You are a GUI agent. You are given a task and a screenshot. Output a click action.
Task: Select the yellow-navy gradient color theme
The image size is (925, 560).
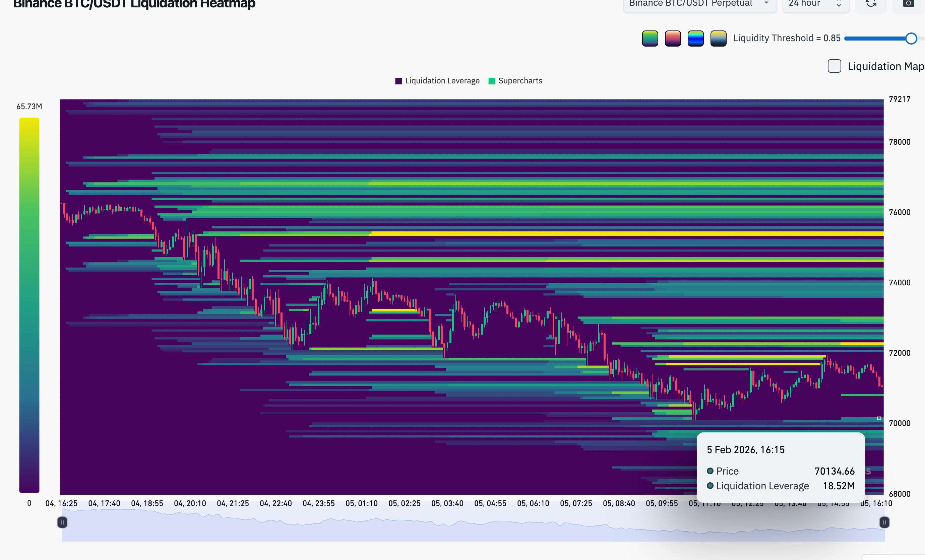[718, 38]
